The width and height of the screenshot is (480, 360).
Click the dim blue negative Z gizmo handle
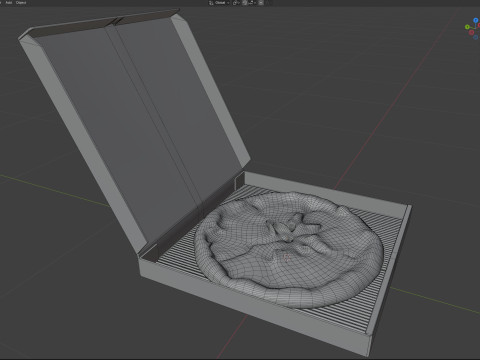coord(476,37)
